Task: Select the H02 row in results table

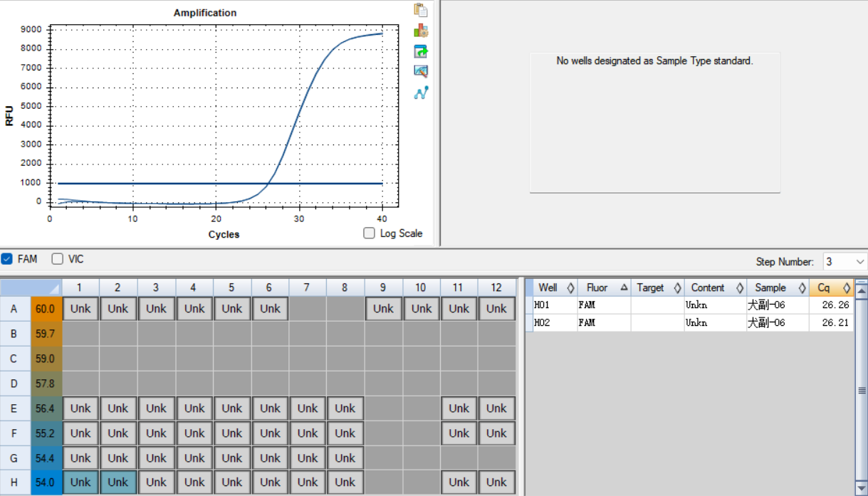Action: (689, 323)
